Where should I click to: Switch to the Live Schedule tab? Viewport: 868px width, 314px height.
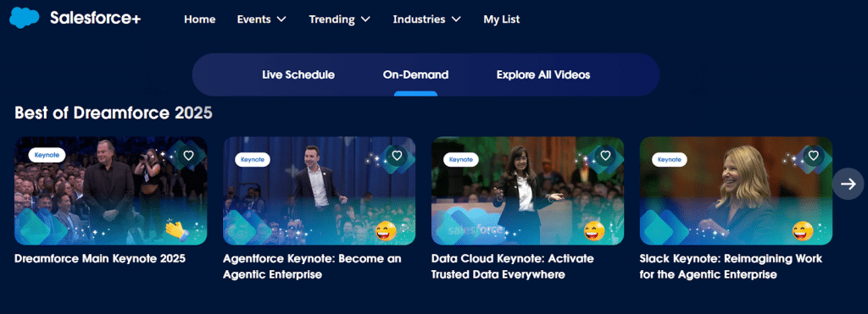(298, 74)
